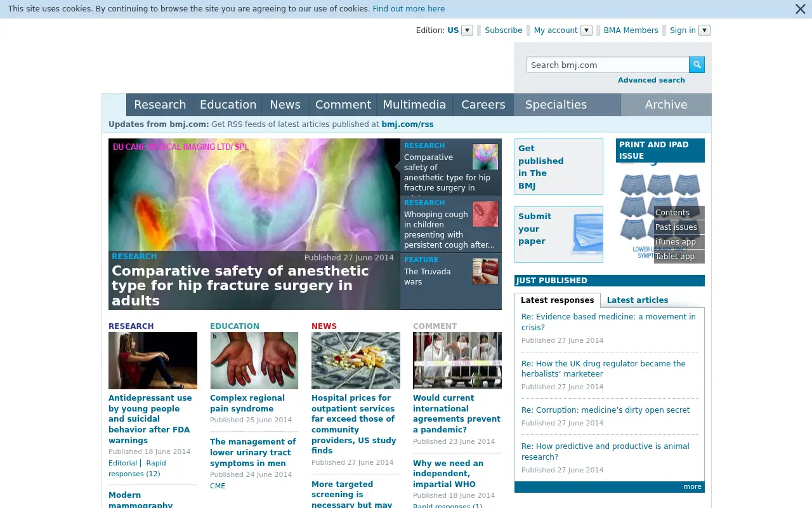Image resolution: width=812 pixels, height=508 pixels.
Task: Click the iTunes app link
Action: pyautogui.click(x=676, y=242)
